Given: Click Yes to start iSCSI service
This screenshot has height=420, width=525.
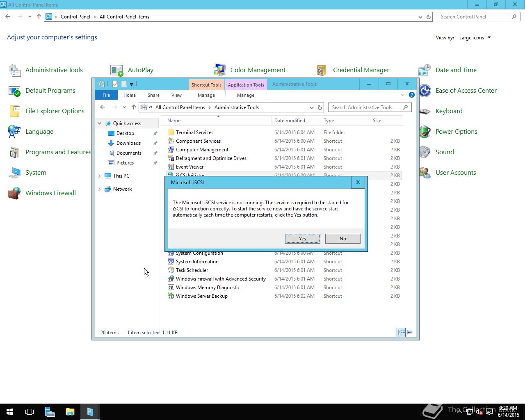Looking at the screenshot, I should point(303,239).
